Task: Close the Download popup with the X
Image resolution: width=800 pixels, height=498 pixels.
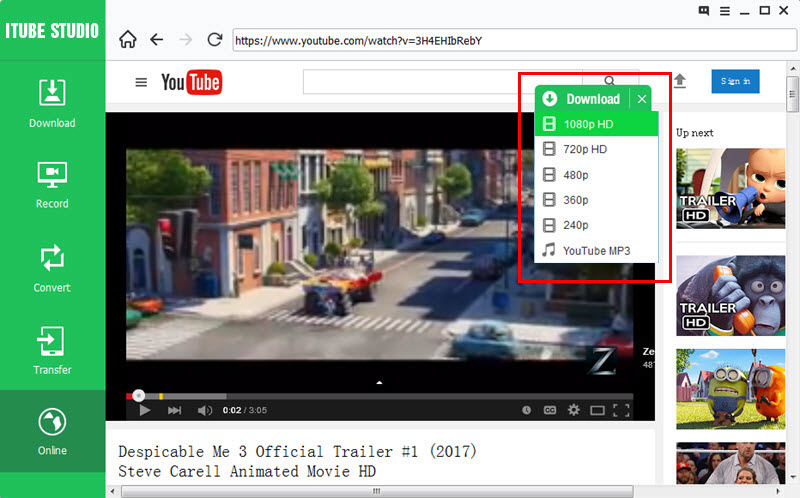Action: point(642,99)
